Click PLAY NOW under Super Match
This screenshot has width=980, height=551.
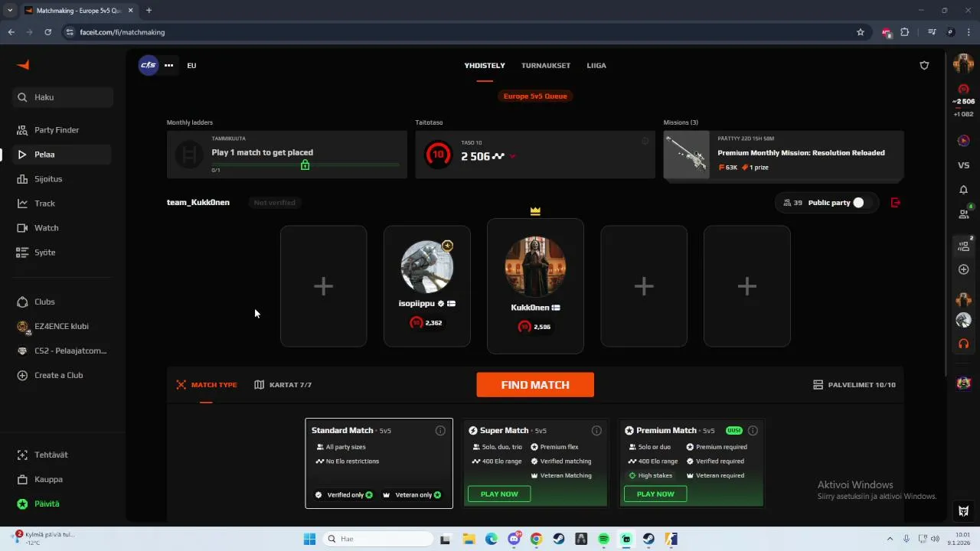499,494
